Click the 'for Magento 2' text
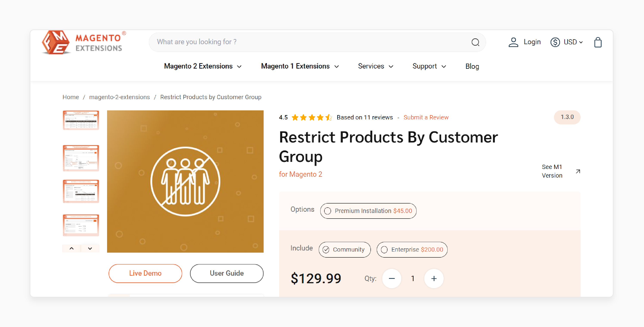644x327 pixels. pos(300,174)
